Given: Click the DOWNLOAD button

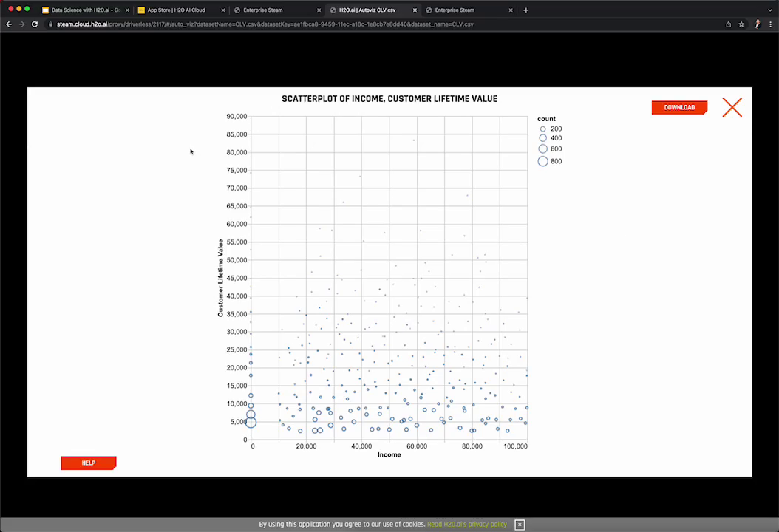Looking at the screenshot, I should click(678, 107).
